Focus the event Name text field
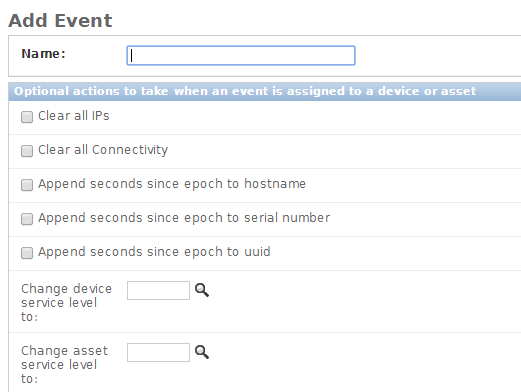The height and width of the screenshot is (392, 521). pos(241,55)
